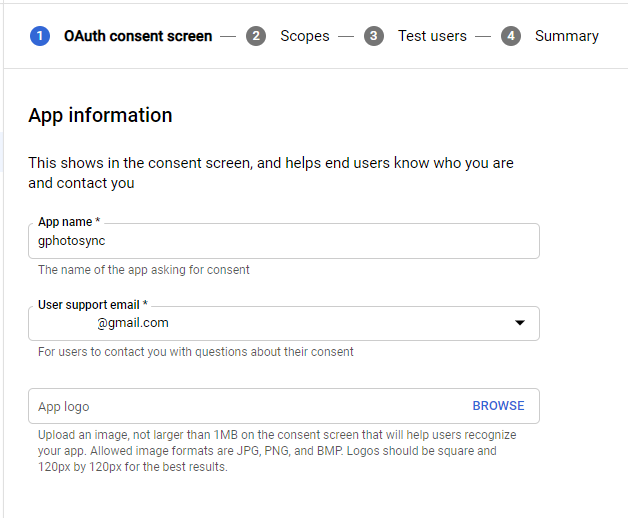
Task: Click the 'This shows in the consent screen' description
Action: point(270,172)
